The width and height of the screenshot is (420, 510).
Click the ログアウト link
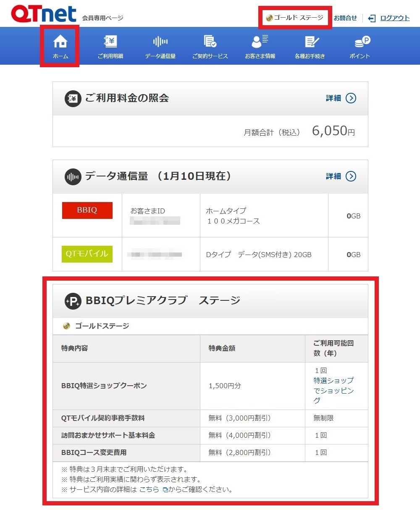(395, 18)
